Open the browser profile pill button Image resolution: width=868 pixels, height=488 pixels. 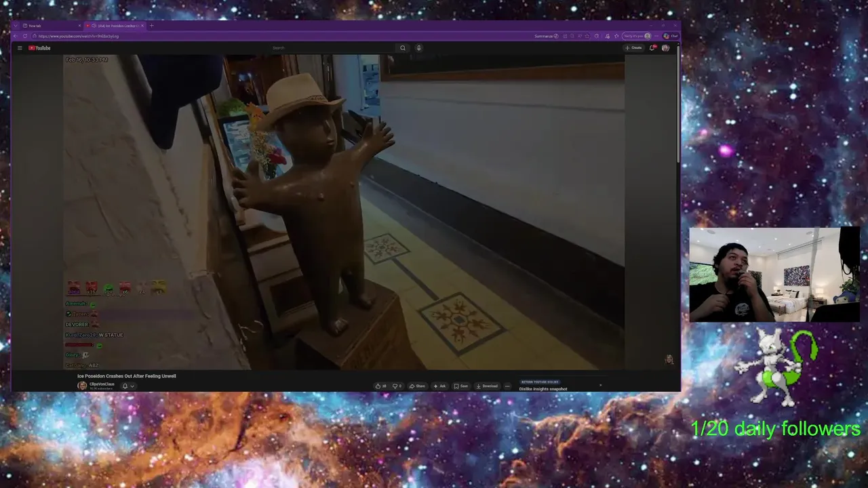tap(637, 36)
